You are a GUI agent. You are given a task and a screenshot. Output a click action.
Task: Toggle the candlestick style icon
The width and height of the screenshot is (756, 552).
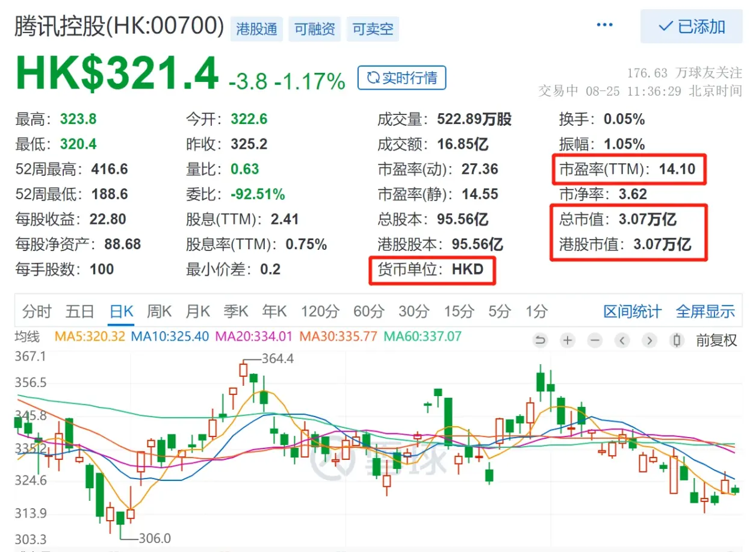[677, 341]
